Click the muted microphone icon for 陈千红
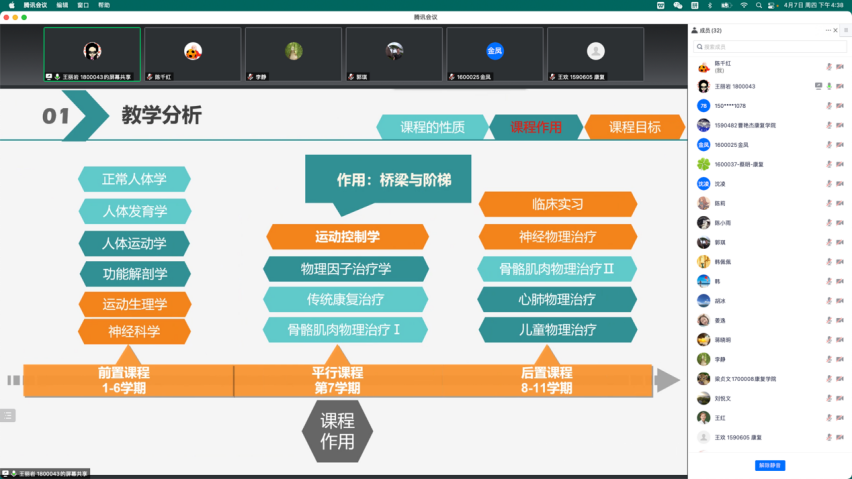 (x=828, y=67)
